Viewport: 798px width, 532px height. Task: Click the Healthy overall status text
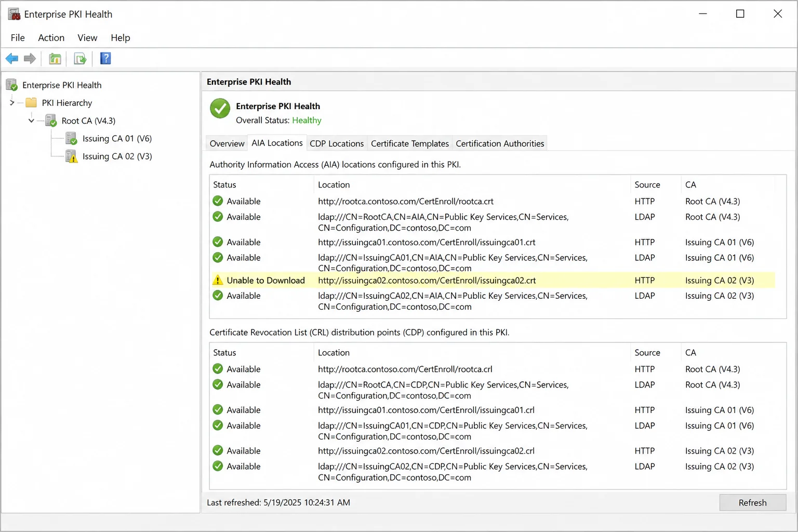[307, 121]
